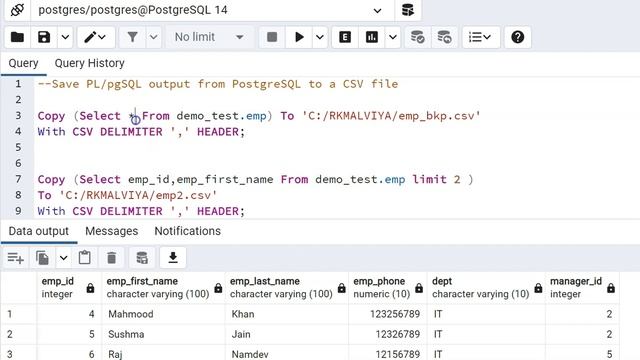Click the Save File icon
Screen dimensions: 640x360
click(x=44, y=37)
